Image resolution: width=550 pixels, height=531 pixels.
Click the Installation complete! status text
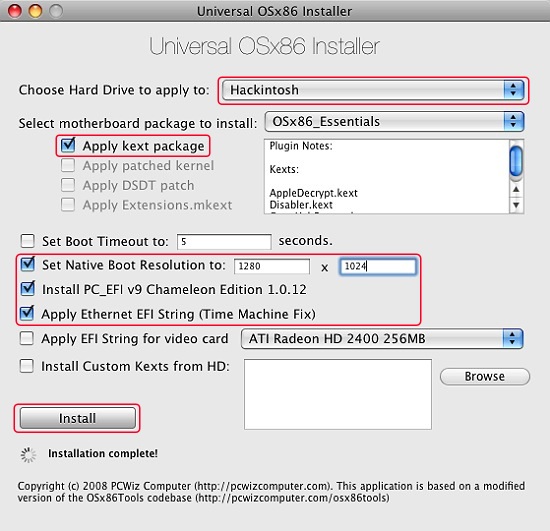pyautogui.click(x=103, y=453)
